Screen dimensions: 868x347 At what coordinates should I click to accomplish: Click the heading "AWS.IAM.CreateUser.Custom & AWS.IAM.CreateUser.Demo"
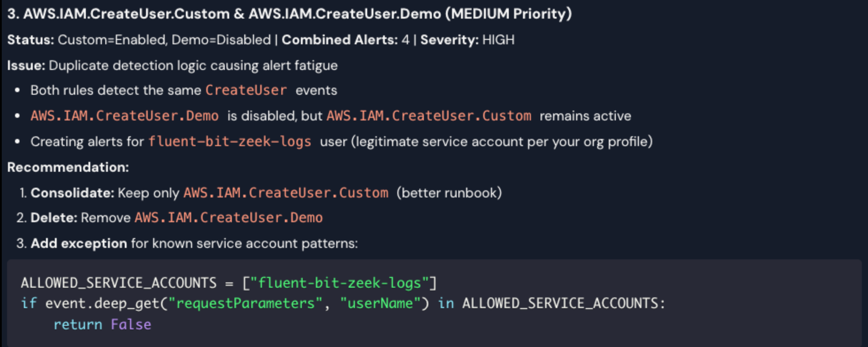pyautogui.click(x=289, y=14)
